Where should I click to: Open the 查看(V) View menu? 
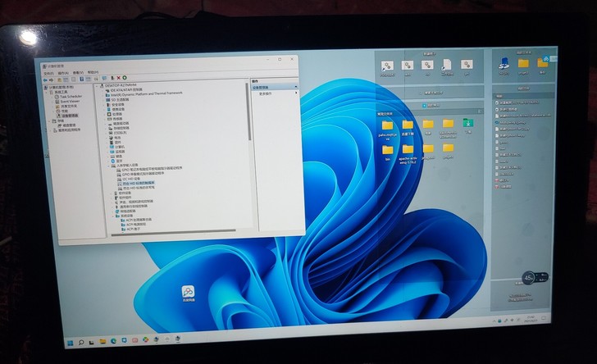coord(78,73)
